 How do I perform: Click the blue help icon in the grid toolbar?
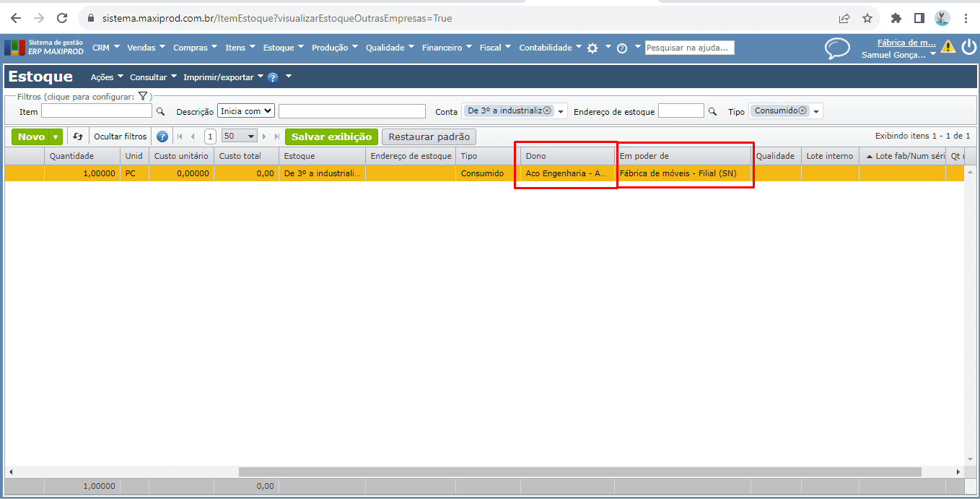click(162, 136)
